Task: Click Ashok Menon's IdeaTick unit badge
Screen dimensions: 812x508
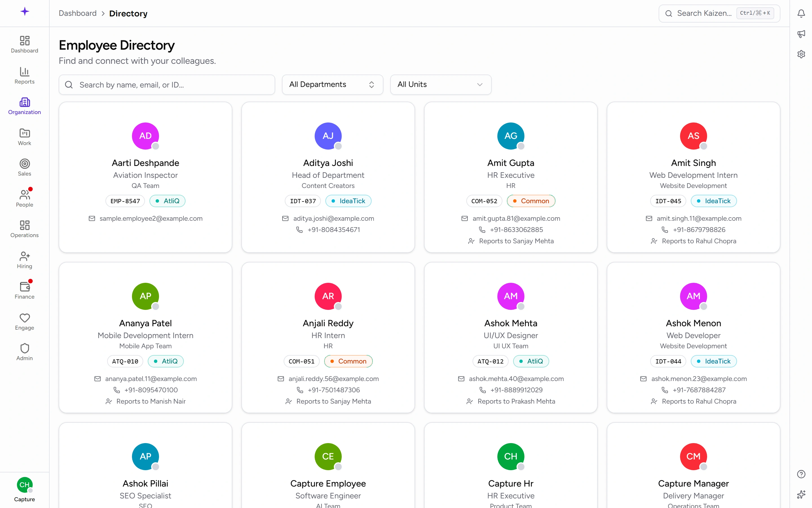Action: point(714,361)
